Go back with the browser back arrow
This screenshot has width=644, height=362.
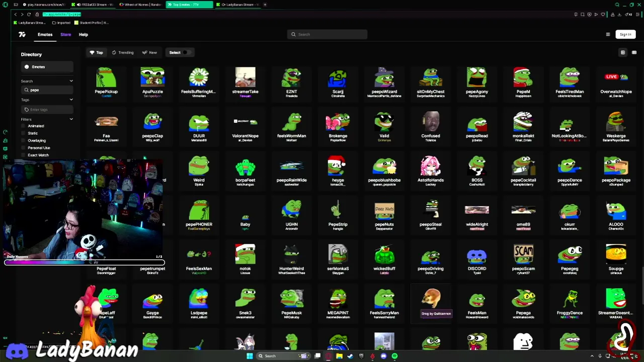coord(15,14)
